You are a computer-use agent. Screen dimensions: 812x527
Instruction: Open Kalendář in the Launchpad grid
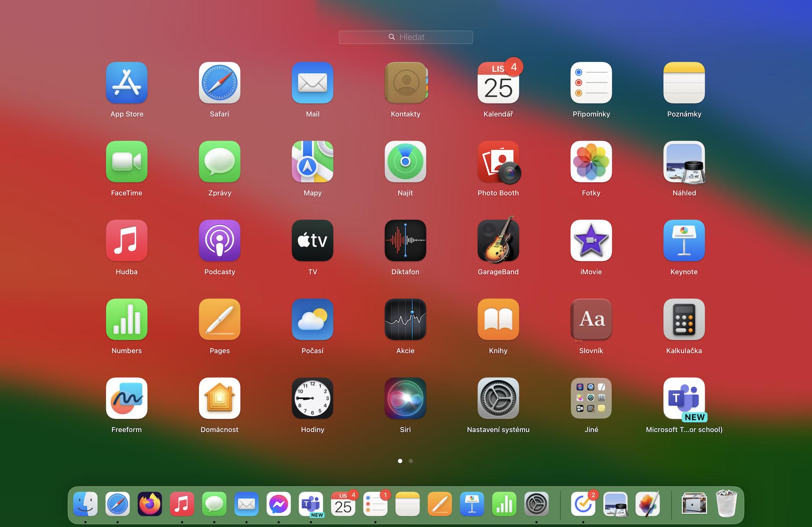pyautogui.click(x=498, y=83)
